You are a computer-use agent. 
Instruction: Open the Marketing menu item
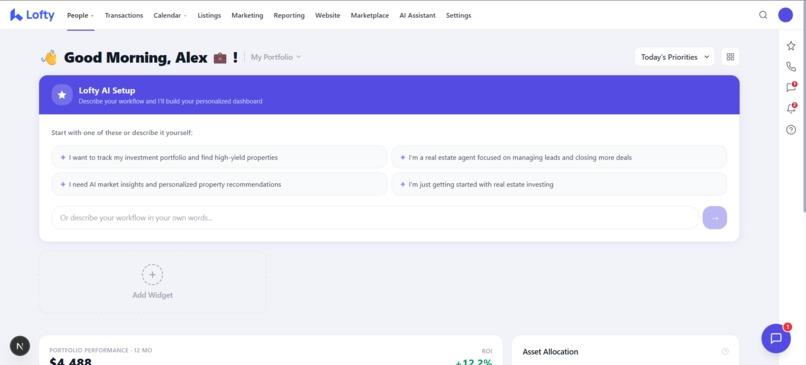[x=247, y=15]
